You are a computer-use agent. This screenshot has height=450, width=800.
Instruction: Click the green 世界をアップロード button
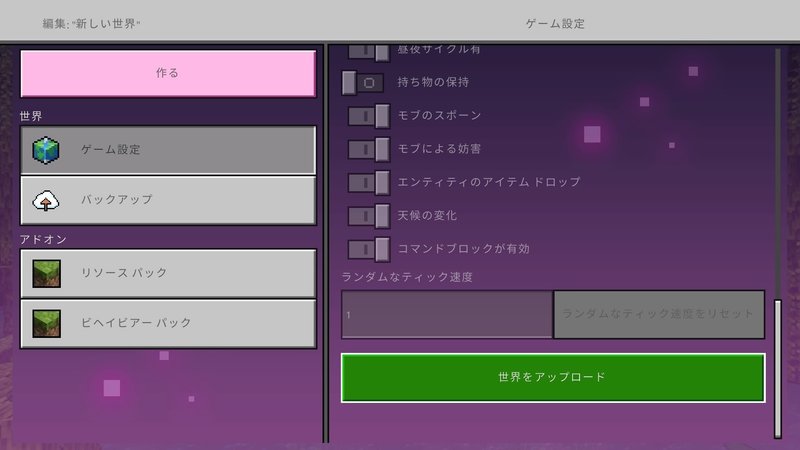[553, 378]
